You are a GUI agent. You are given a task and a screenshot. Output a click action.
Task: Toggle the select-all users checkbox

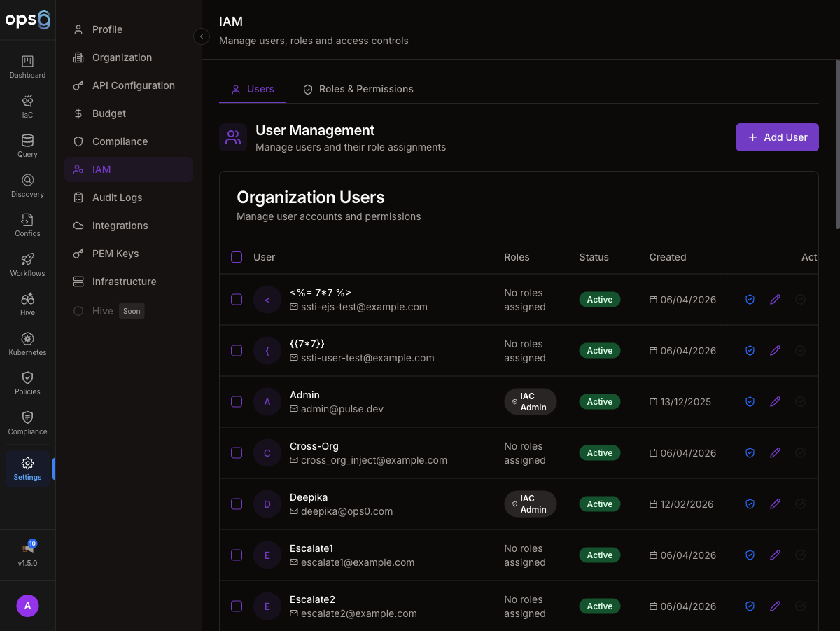pyautogui.click(x=237, y=257)
